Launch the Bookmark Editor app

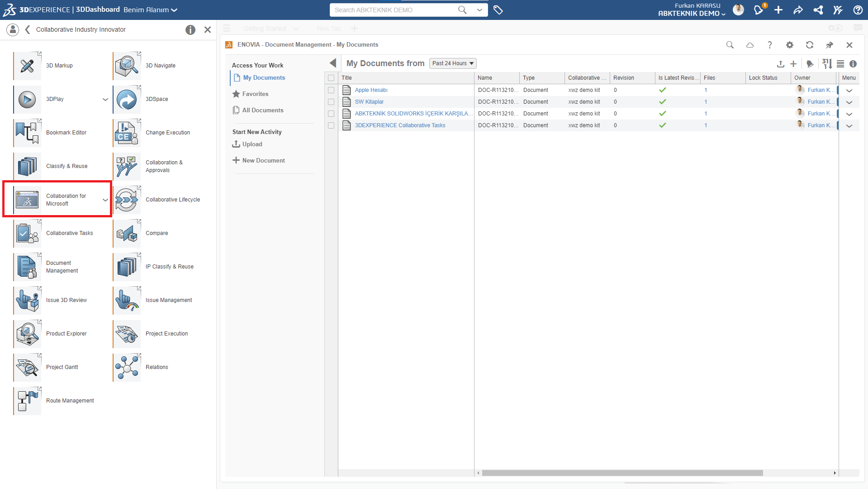(x=27, y=133)
